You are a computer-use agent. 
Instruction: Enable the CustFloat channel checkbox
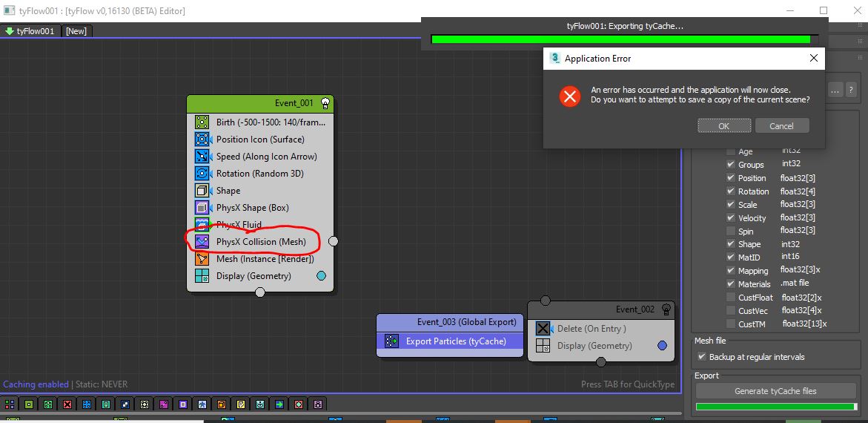coord(731,298)
